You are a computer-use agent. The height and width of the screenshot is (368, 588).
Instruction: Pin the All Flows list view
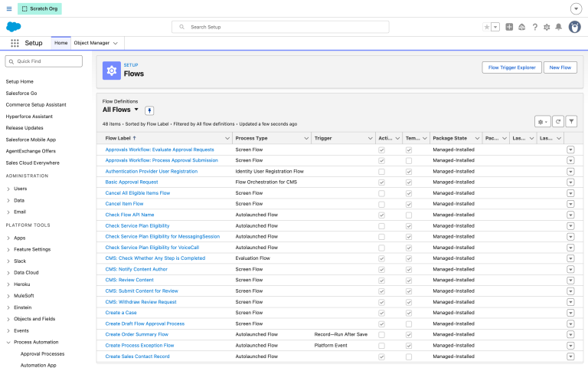(x=149, y=110)
